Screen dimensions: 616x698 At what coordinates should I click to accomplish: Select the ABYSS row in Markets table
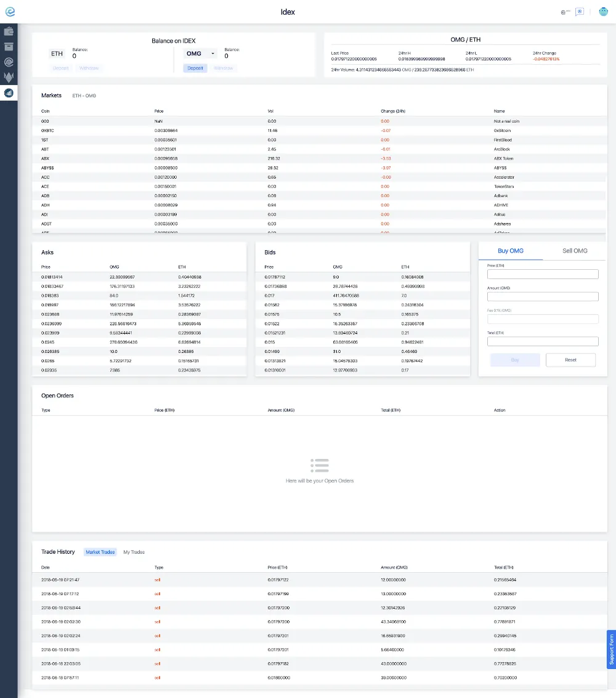(x=320, y=168)
